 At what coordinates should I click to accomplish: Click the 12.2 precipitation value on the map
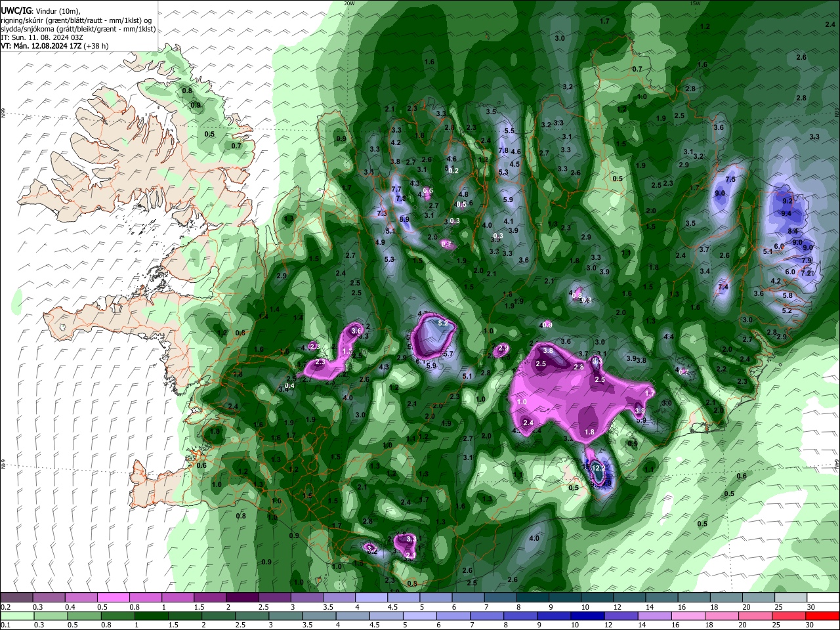click(598, 468)
